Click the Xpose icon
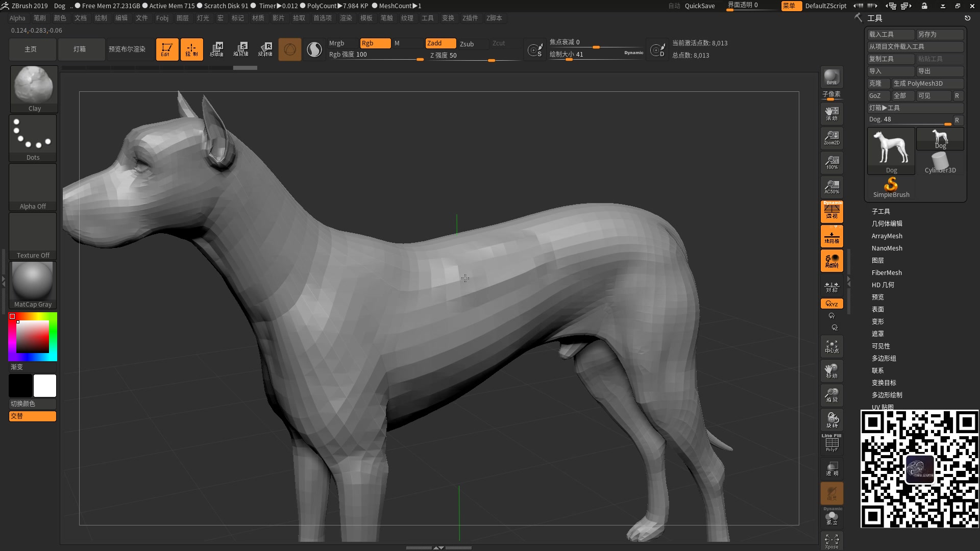 [x=831, y=541]
